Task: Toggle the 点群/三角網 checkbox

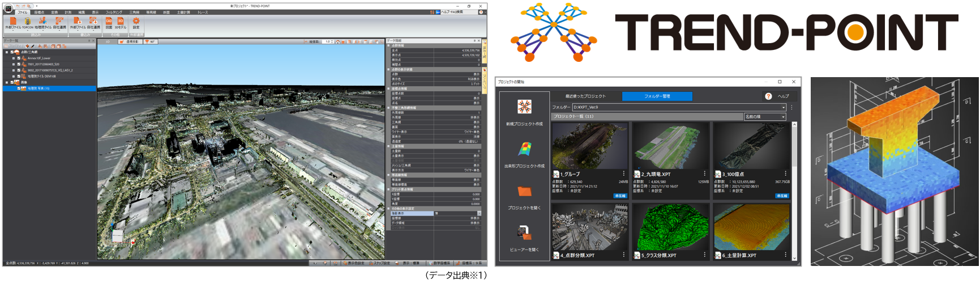Action: [12, 52]
